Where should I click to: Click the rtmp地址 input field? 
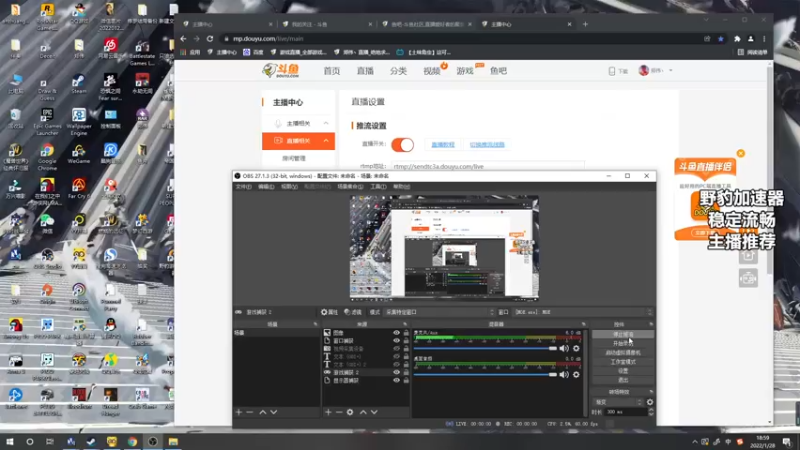(x=488, y=166)
